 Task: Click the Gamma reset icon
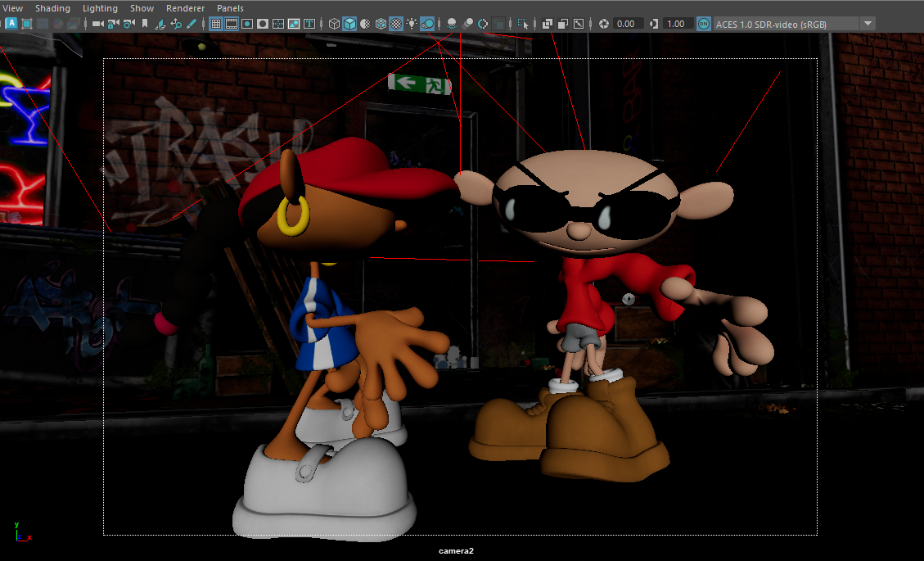point(654,24)
